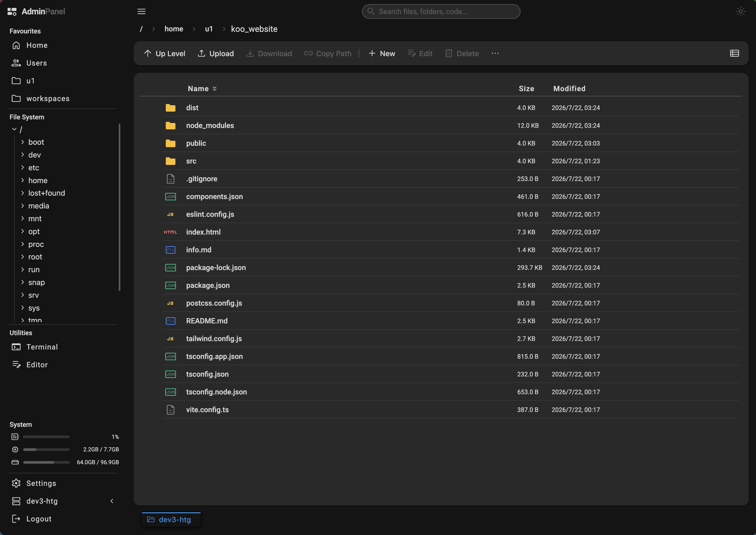Select the dev3-htg bottom tab
This screenshot has height=535, width=756.
171,520
